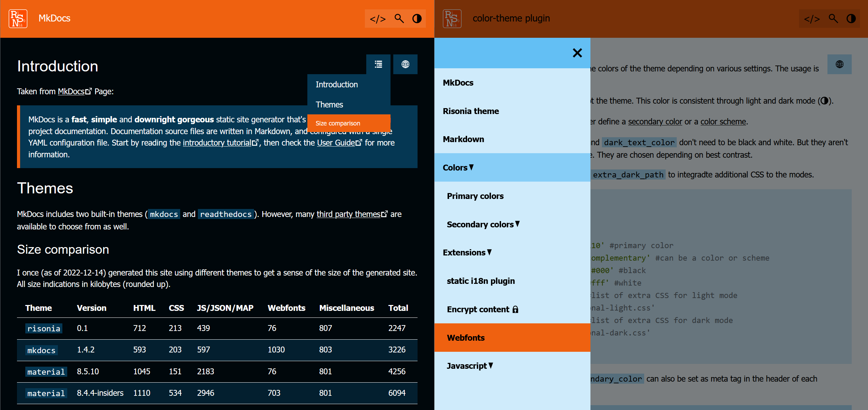Viewport: 868px width, 410px height.
Task: Open search on the MkDocs site
Action: click(x=399, y=19)
